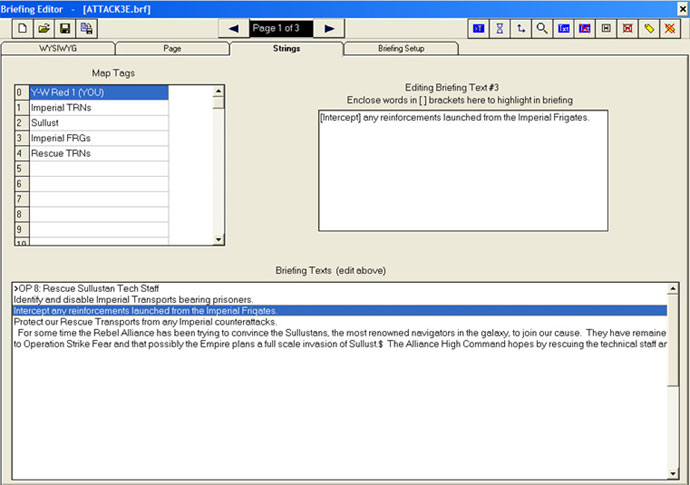Click the crossed-out yellow tag icon
This screenshot has height=485, width=690.
[x=670, y=29]
